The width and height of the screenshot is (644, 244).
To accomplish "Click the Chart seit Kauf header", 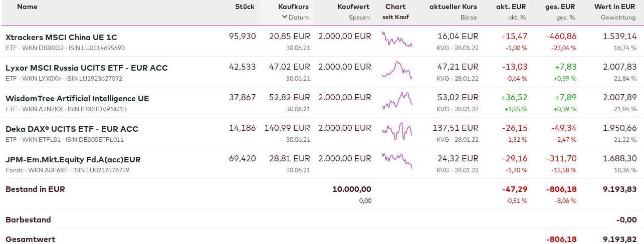I will pos(395,7).
